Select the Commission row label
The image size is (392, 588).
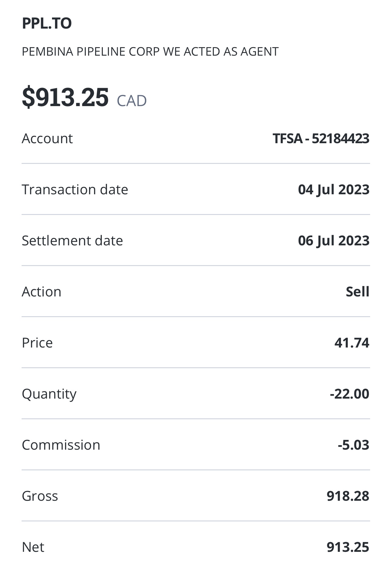point(61,445)
